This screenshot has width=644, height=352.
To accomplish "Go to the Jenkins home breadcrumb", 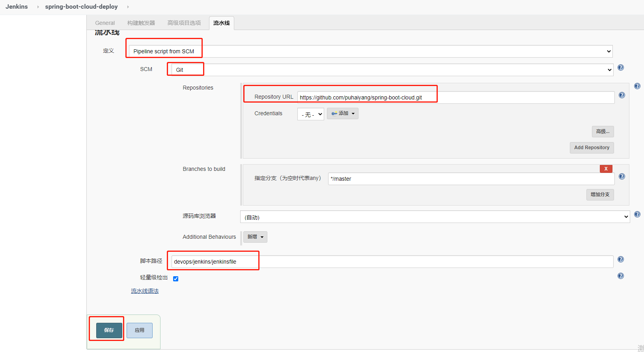I will pyautogui.click(x=17, y=7).
